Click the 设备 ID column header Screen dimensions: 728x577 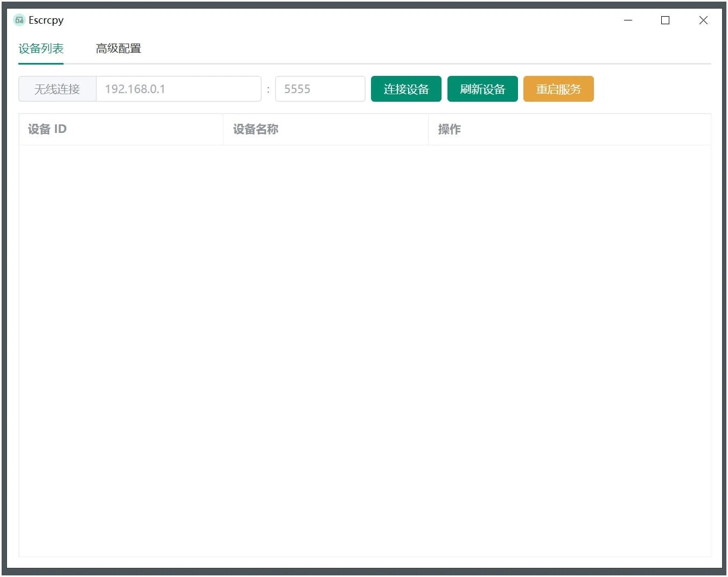[x=47, y=129]
